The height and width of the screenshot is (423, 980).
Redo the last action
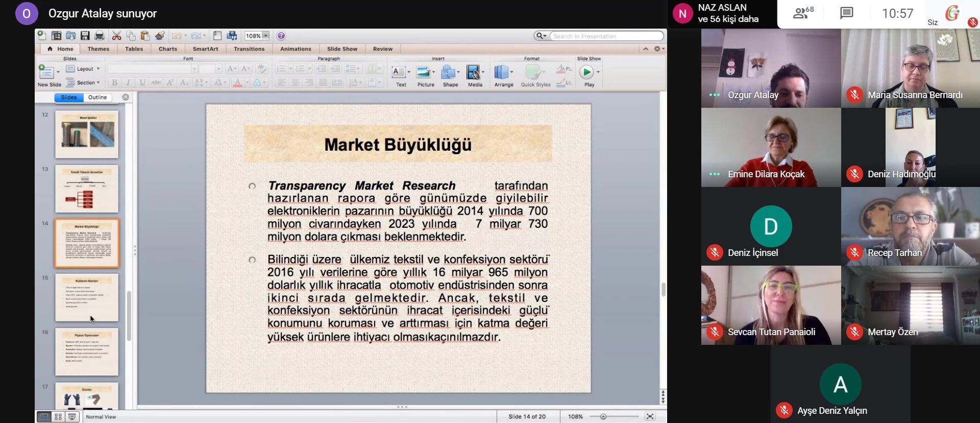[x=195, y=36]
